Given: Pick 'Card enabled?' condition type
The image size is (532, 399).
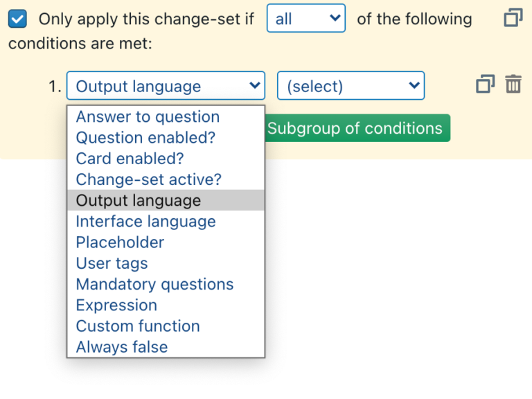Looking at the screenshot, I should pyautogui.click(x=130, y=159).
